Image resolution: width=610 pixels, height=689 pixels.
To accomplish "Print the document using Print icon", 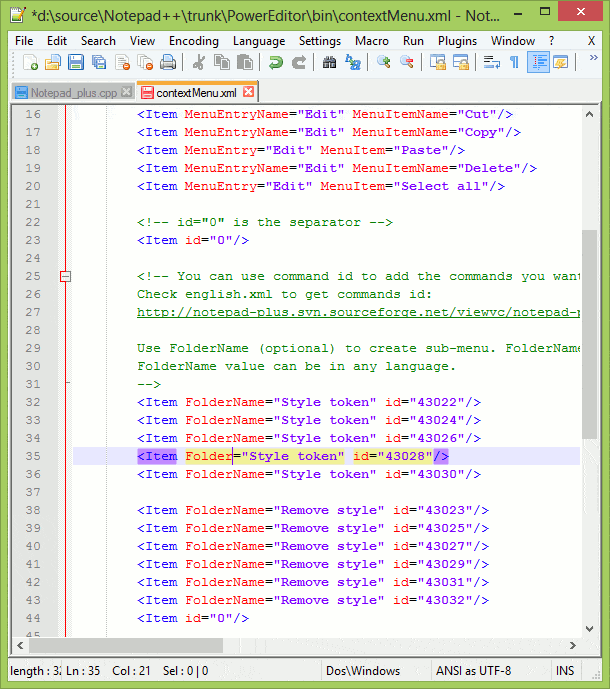I will (168, 62).
